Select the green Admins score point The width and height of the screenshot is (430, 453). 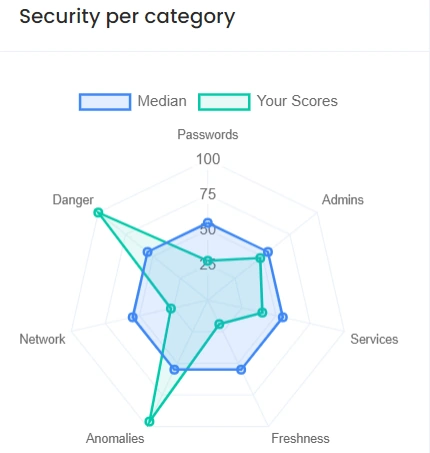[260, 258]
